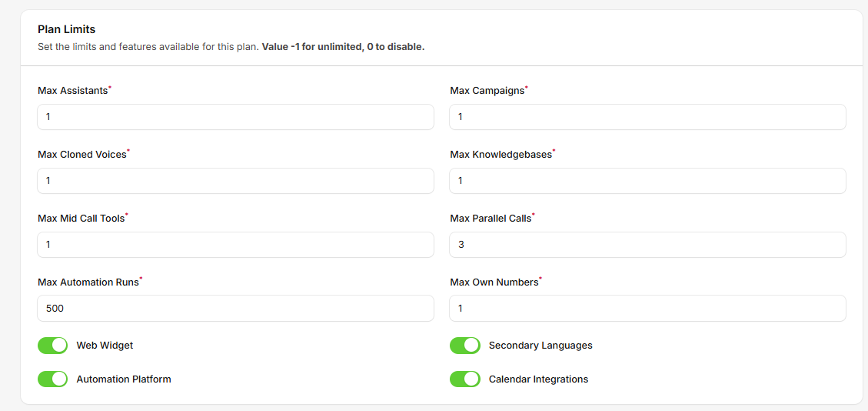The width and height of the screenshot is (868, 411).
Task: Disable the Web Widget toggle switch
Action: [53, 346]
